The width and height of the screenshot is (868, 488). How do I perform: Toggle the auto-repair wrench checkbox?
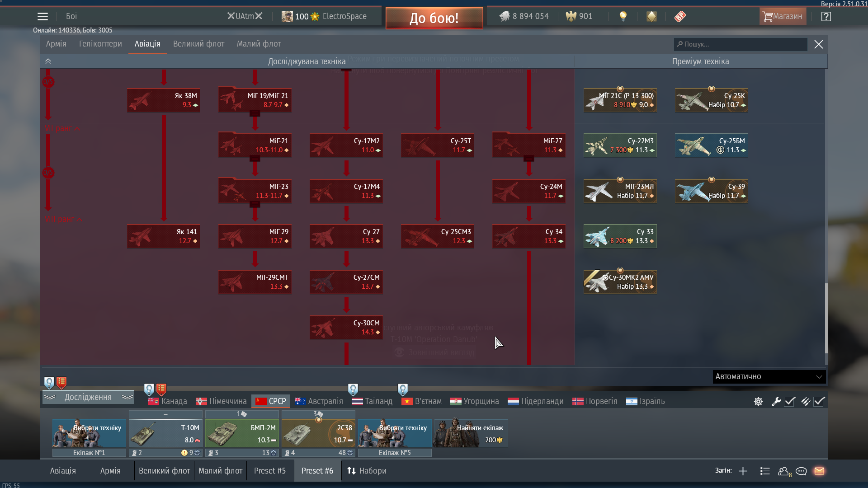tap(789, 401)
